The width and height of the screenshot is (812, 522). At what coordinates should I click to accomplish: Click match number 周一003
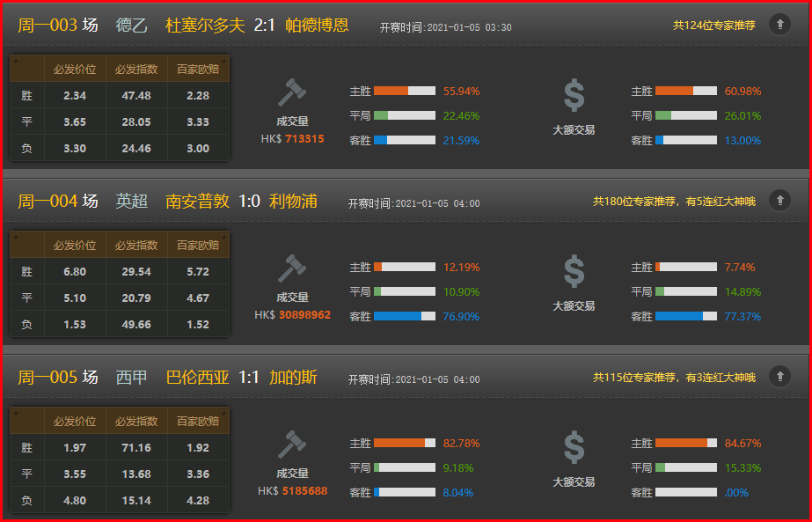click(48, 25)
